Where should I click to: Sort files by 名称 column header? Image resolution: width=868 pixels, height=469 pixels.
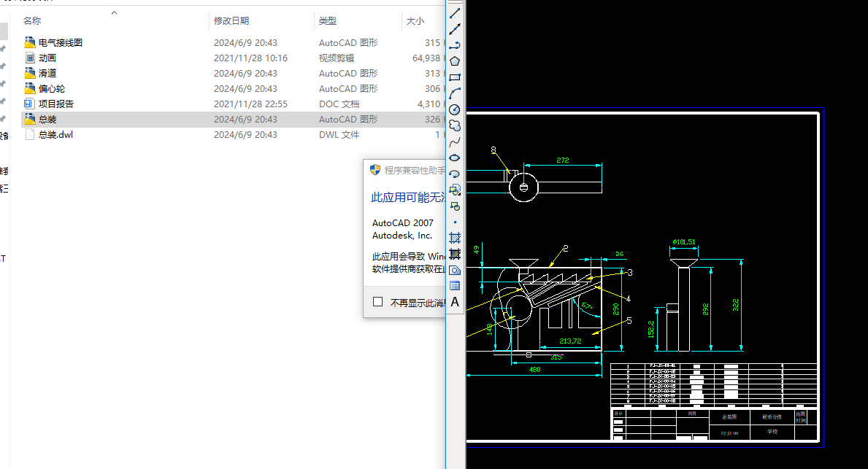32,20
